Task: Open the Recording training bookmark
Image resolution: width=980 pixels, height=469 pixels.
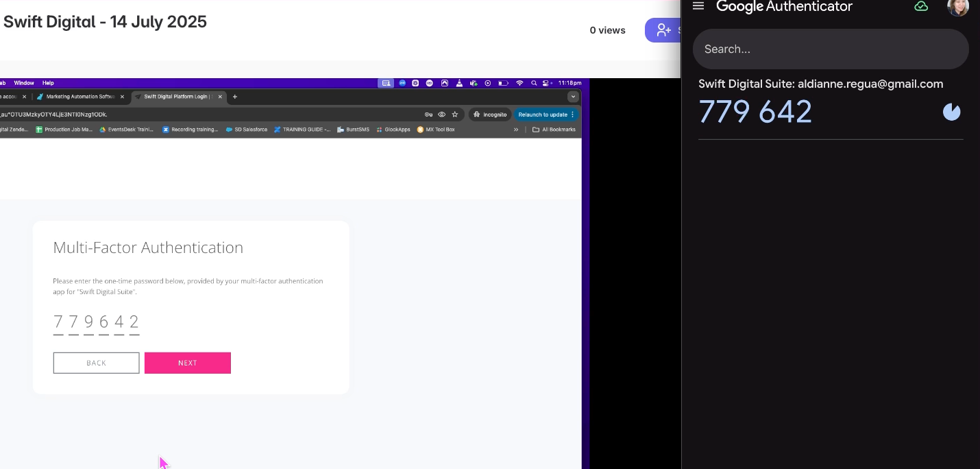Action: click(190, 129)
